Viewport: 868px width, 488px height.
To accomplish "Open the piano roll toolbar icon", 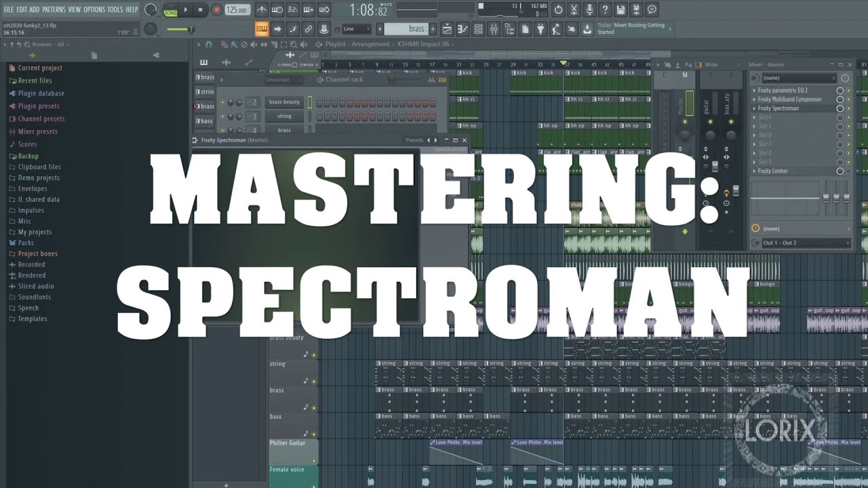I will [462, 28].
